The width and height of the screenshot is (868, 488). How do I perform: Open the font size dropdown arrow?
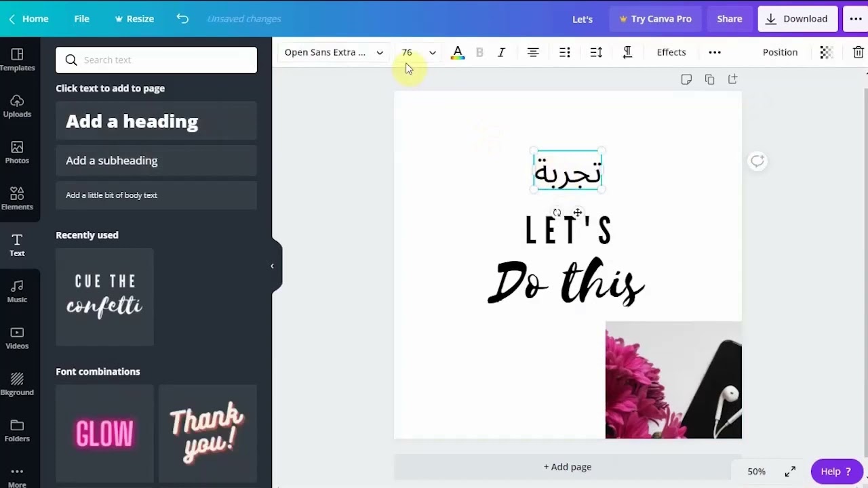pyautogui.click(x=433, y=52)
